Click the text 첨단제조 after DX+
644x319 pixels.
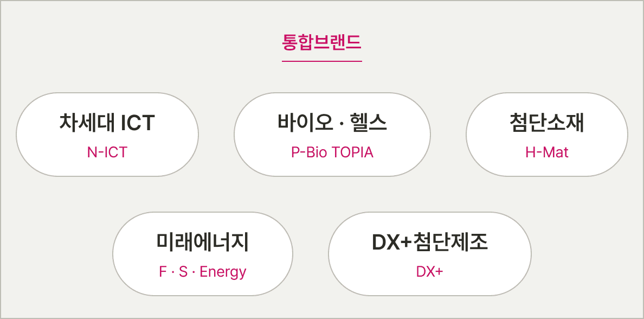click(x=450, y=242)
